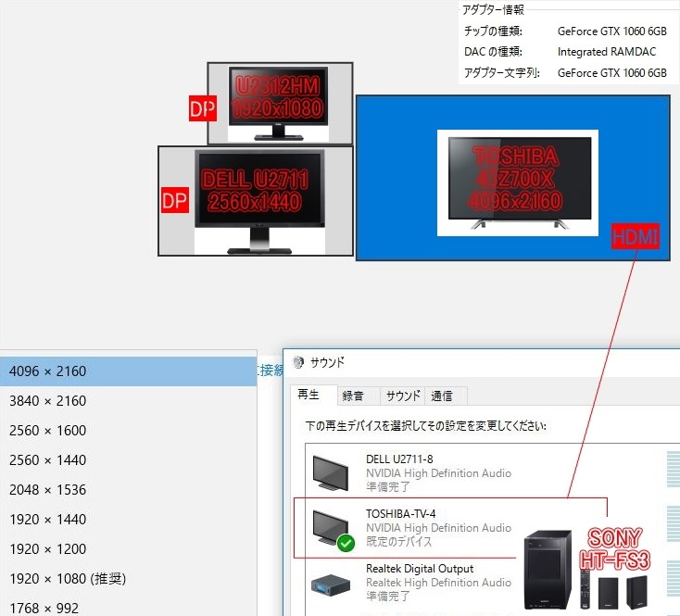Click 準備完了 status under Realtek Digital Output
This screenshot has width=680, height=616.
387,596
